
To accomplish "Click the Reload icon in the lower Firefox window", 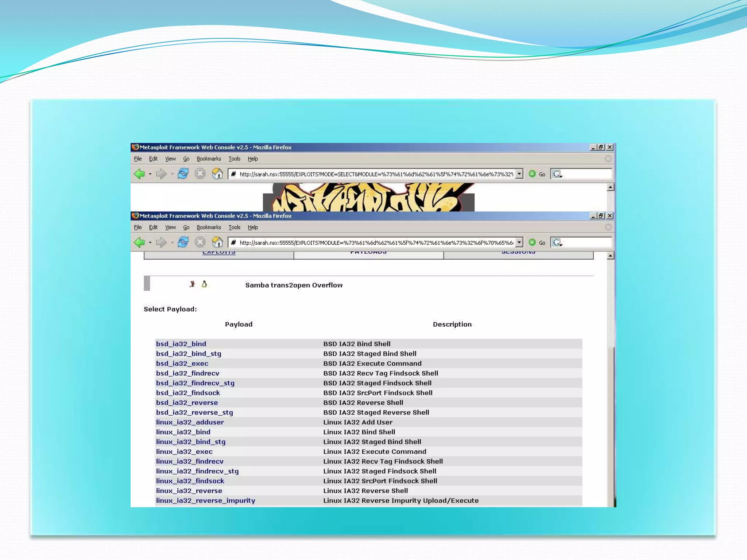I will coord(183,242).
